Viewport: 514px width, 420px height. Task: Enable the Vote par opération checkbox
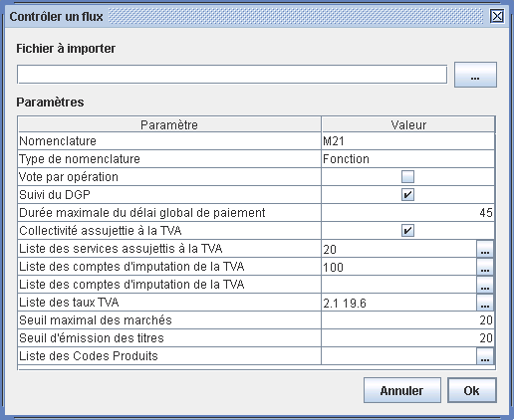(407, 177)
